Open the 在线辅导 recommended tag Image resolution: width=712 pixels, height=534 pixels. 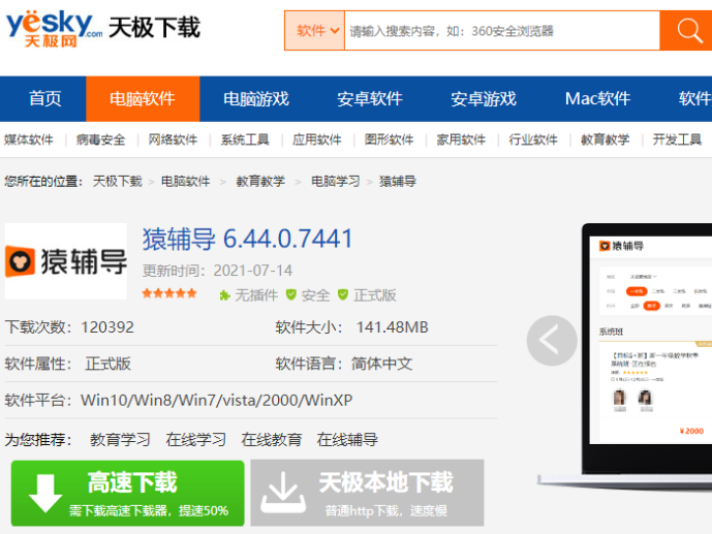click(x=347, y=440)
